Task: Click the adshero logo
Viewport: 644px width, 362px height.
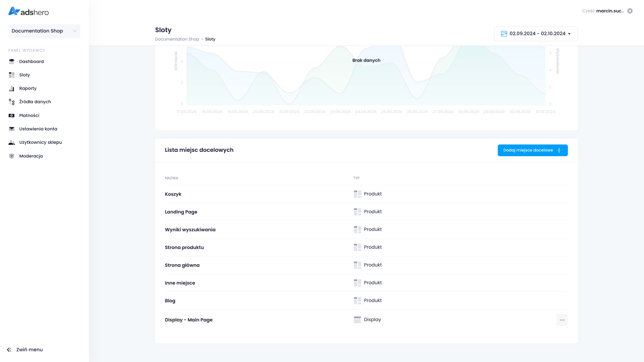Action: (x=29, y=12)
